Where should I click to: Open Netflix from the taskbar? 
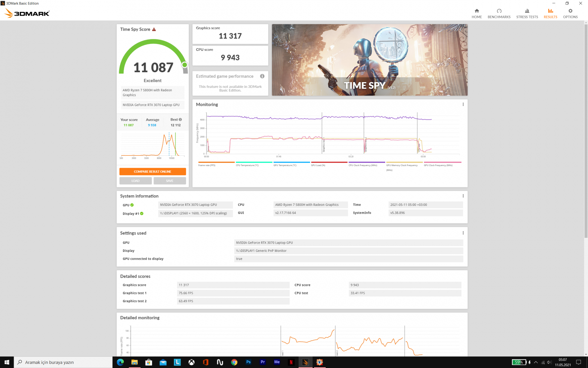pyautogui.click(x=291, y=362)
